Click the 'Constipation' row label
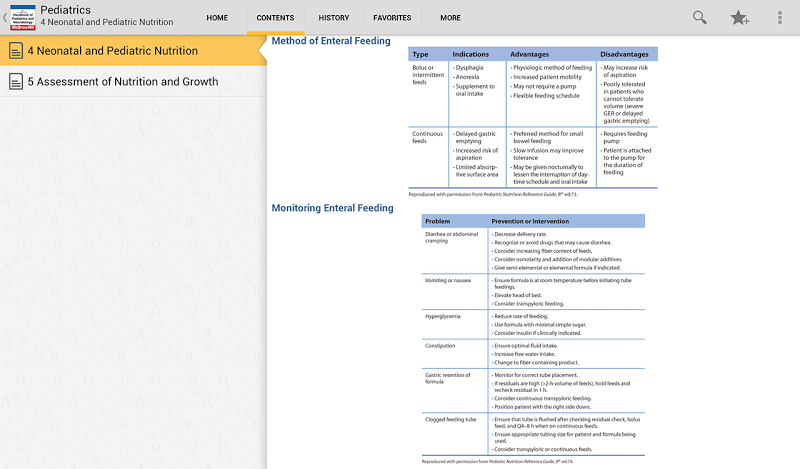Viewport: 800px width, 469px height. pos(440,345)
